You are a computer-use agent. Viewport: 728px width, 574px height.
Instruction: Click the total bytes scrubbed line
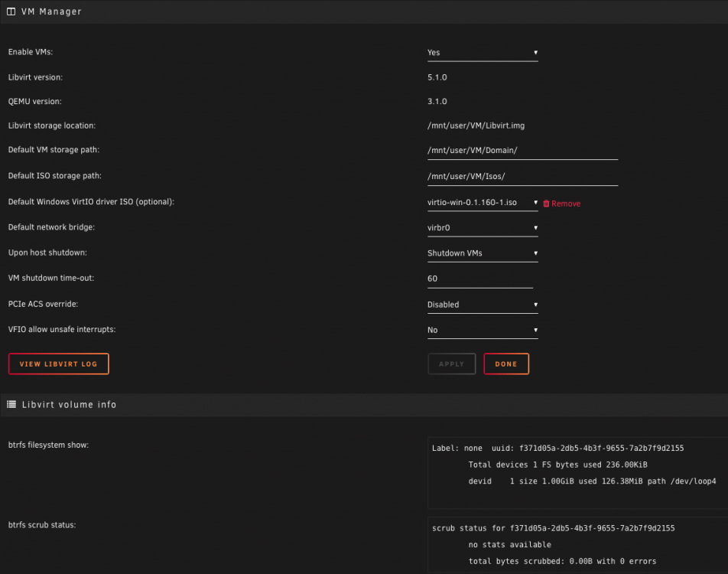coord(562,561)
